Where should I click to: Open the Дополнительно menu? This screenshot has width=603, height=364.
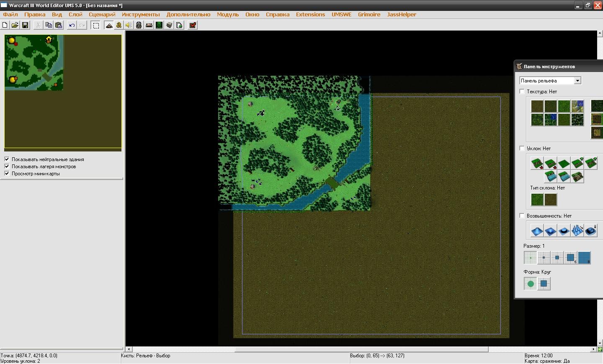click(188, 14)
